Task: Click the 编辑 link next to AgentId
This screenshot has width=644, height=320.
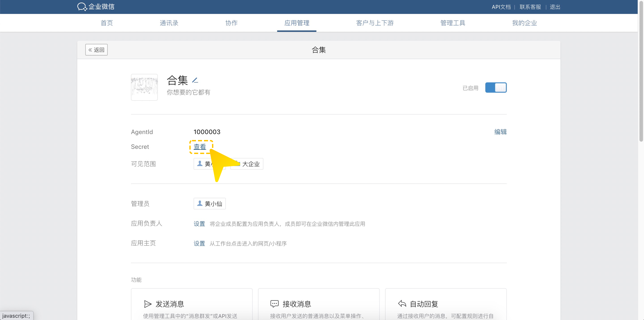Action: [500, 132]
